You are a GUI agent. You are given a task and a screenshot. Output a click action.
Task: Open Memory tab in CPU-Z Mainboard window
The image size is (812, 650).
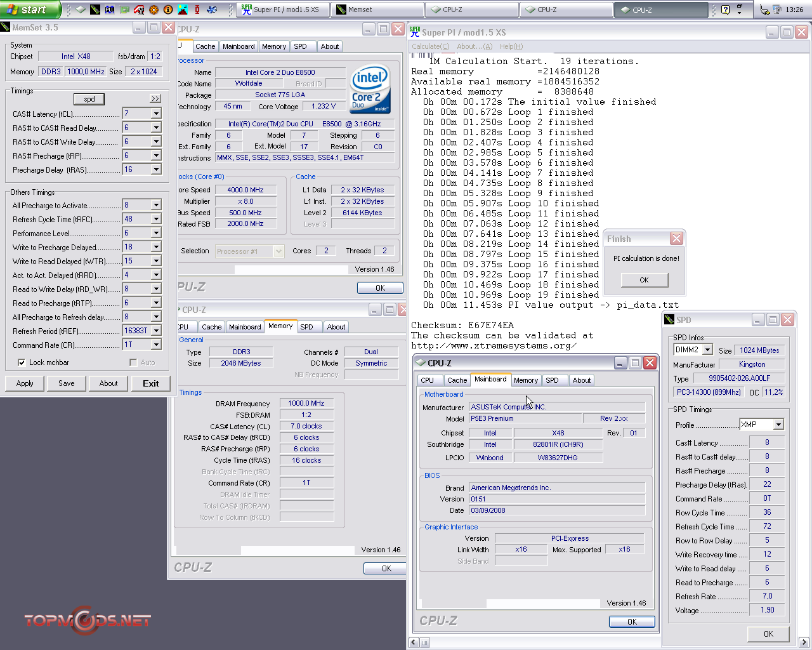[x=526, y=380]
